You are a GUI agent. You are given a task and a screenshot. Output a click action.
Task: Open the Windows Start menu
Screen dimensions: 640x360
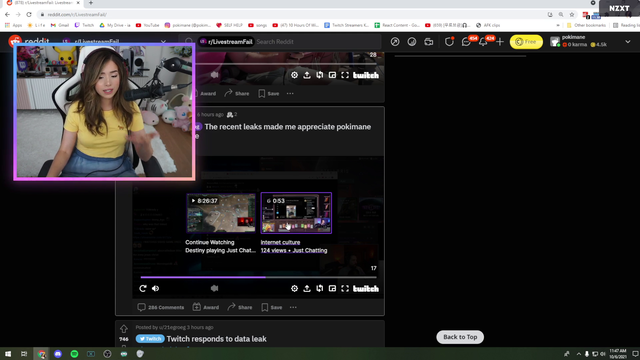(8, 354)
